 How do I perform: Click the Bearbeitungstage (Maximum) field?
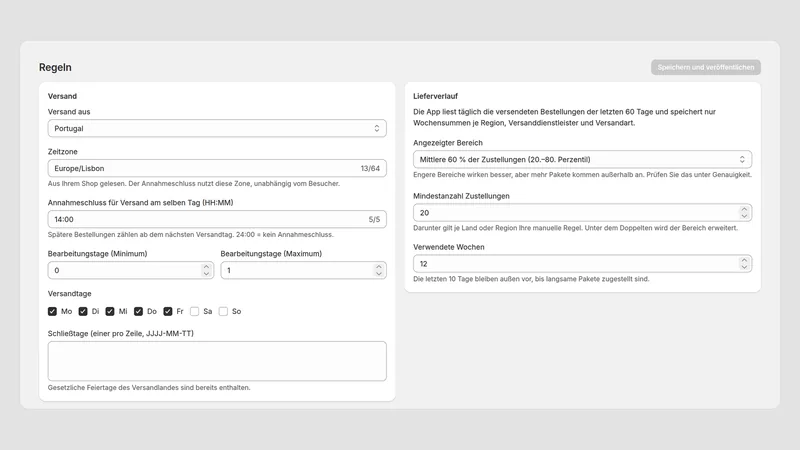(303, 270)
